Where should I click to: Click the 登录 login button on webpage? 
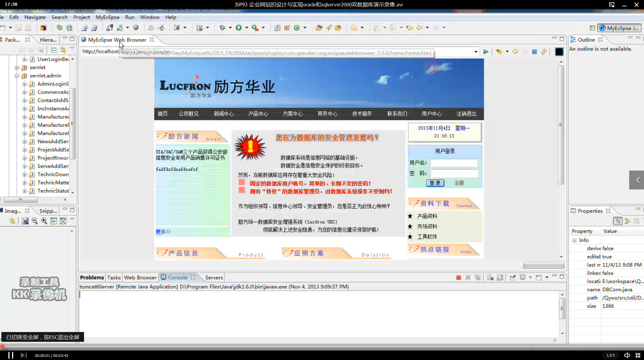(435, 183)
